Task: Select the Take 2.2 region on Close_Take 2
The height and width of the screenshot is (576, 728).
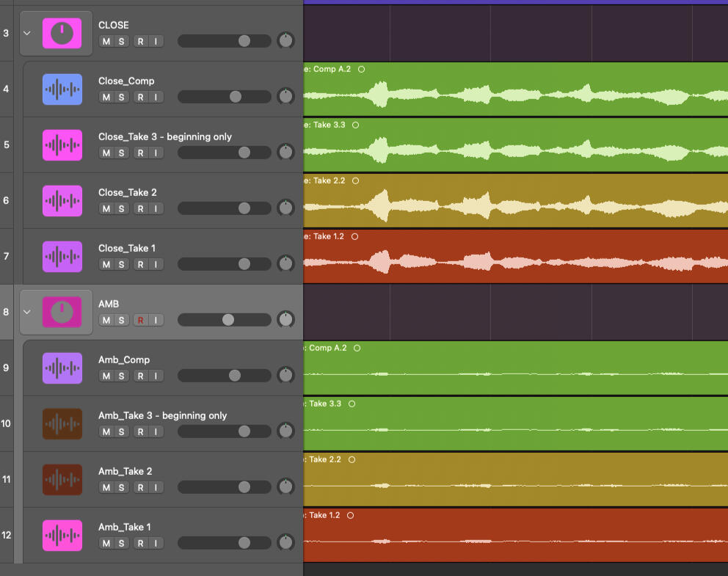Action: 514,202
